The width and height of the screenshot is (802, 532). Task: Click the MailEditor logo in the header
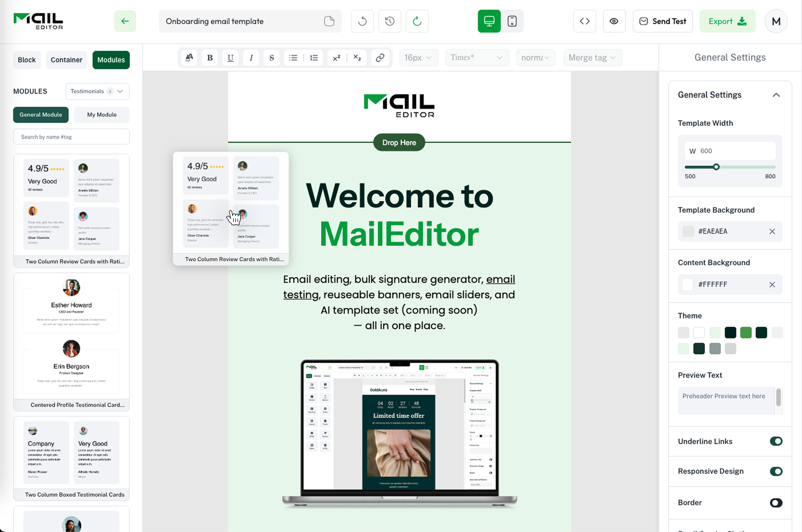[x=38, y=21]
